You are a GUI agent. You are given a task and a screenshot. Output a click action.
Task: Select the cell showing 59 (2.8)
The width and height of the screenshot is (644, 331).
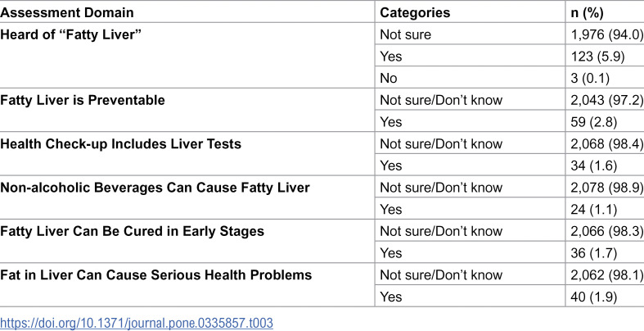click(594, 122)
